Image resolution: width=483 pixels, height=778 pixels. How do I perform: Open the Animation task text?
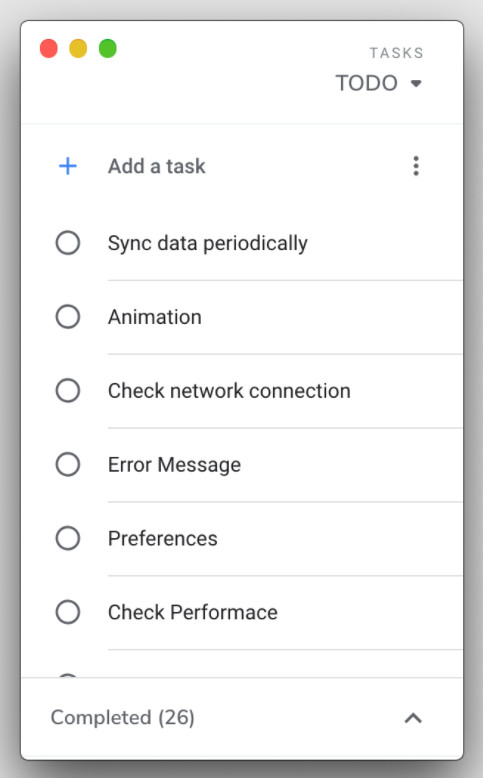pyautogui.click(x=155, y=317)
